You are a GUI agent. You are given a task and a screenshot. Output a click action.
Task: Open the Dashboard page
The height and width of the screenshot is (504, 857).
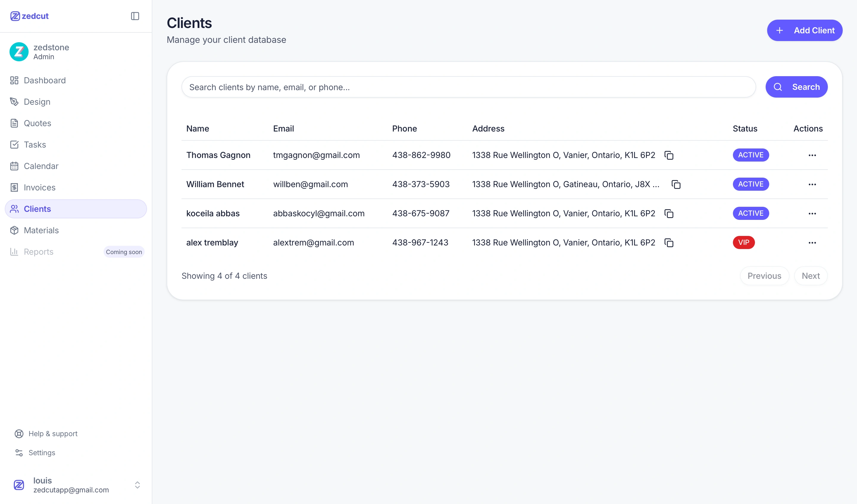(76, 80)
